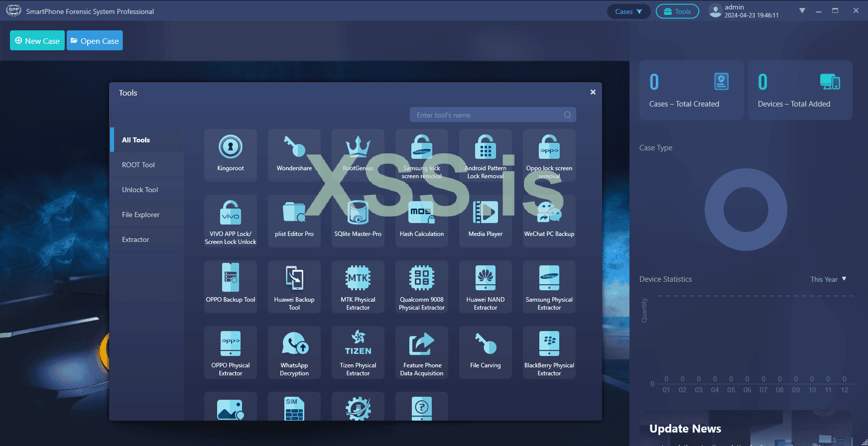Image resolution: width=868 pixels, height=446 pixels.
Task: Open Samsung lock screen removal tool
Action: (x=422, y=155)
